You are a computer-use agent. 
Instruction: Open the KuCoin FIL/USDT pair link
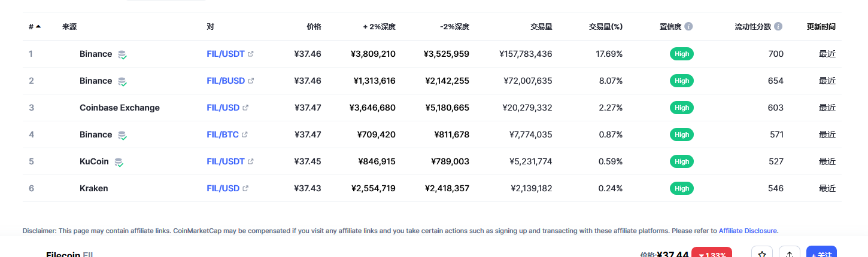[226, 161]
